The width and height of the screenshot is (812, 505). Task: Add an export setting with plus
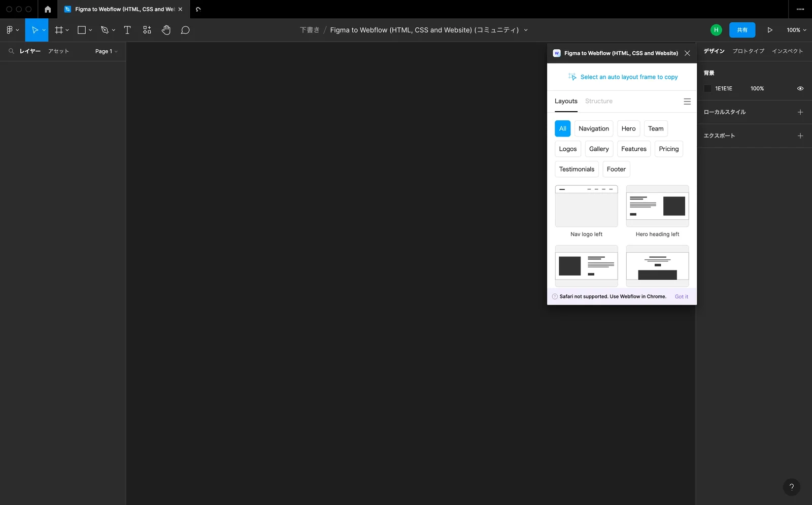(800, 136)
